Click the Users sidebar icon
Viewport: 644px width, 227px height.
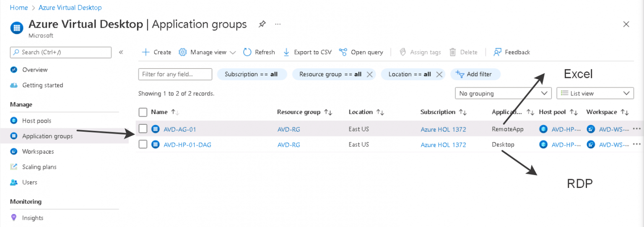14,183
